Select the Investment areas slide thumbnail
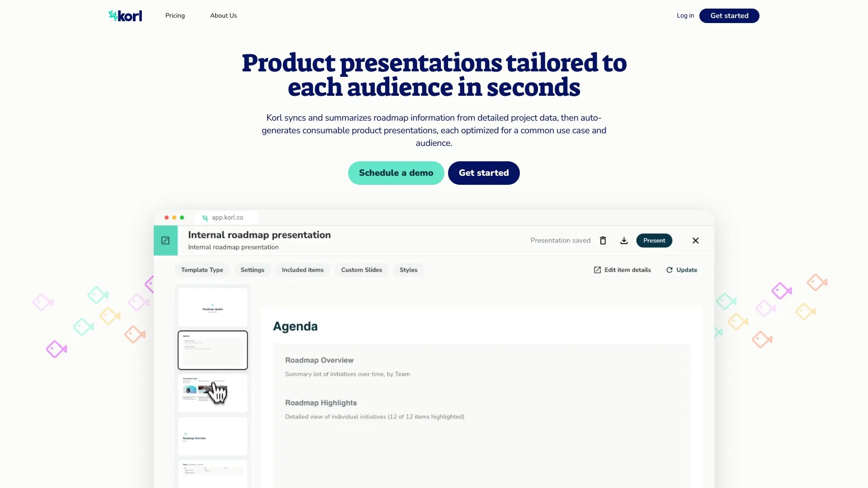This screenshot has height=488, width=868. (212, 393)
